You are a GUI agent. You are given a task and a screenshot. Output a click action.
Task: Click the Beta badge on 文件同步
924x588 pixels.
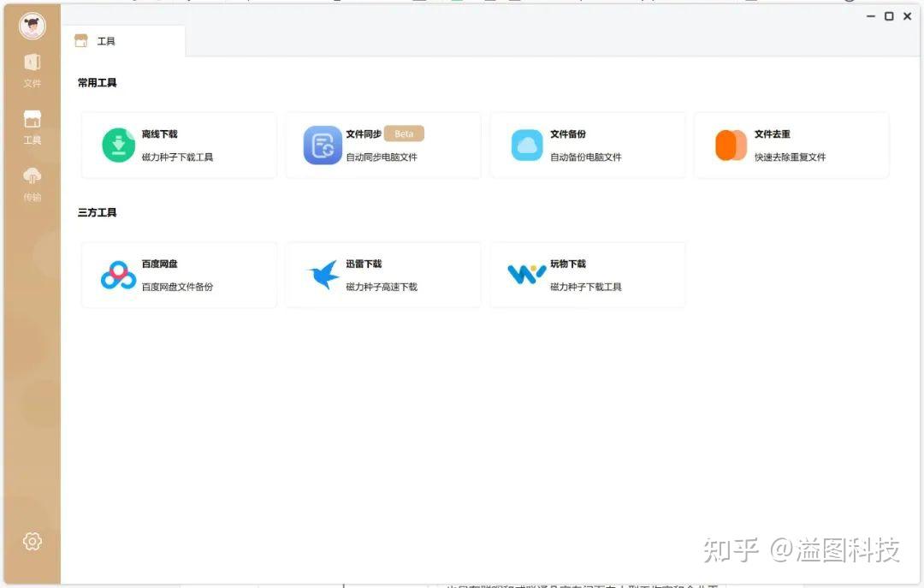(404, 134)
